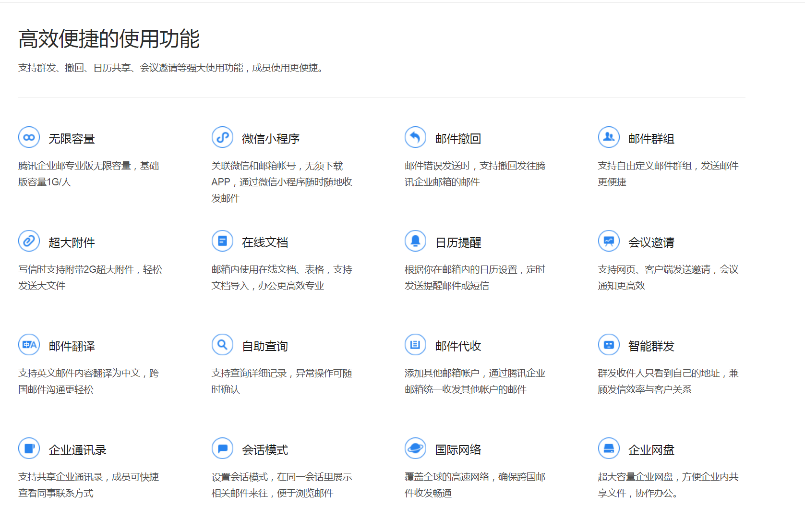The image size is (805, 532).
Task: Click the infinity icon for 无限容量
Action: click(29, 137)
